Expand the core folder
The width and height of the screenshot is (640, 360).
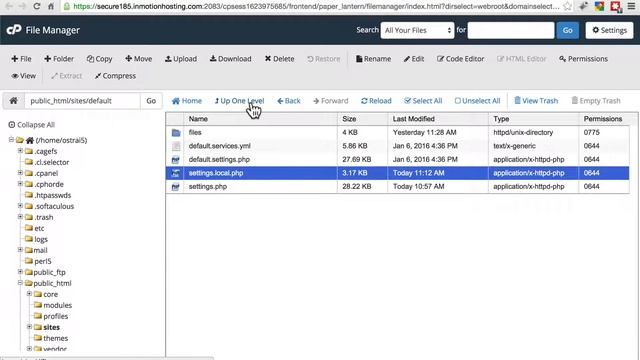pyautogui.click(x=29, y=294)
